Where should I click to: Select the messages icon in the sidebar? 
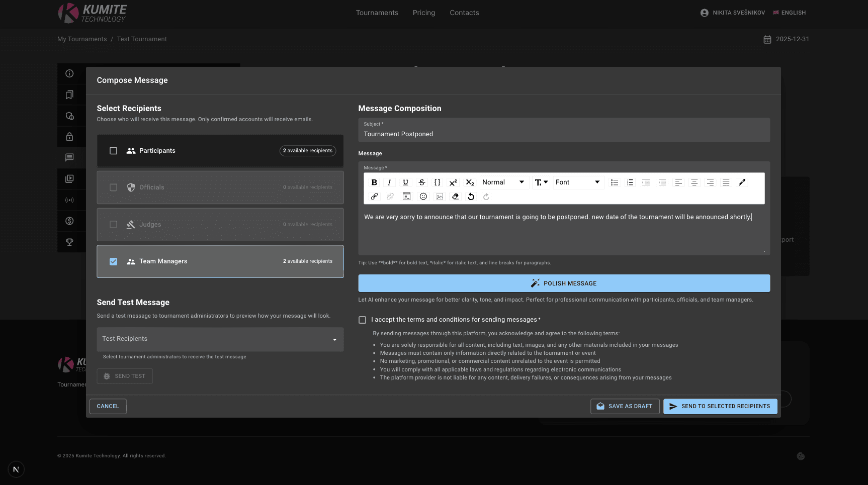click(x=69, y=157)
